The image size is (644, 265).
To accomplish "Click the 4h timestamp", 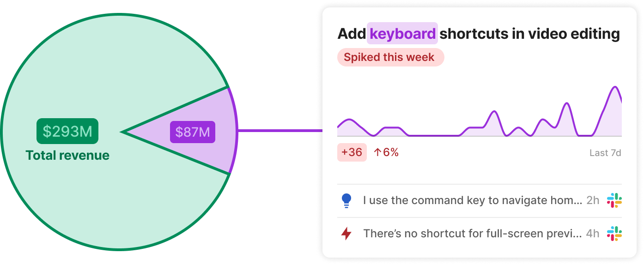I will pyautogui.click(x=593, y=234).
